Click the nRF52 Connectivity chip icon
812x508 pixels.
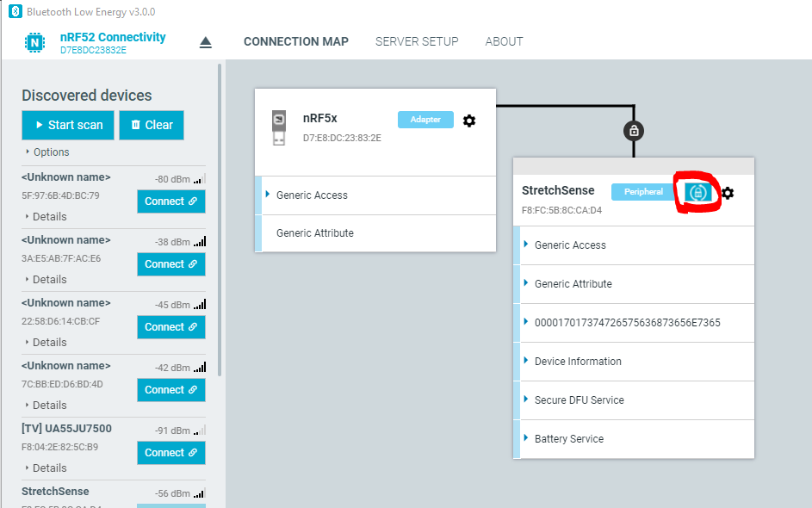click(34, 42)
